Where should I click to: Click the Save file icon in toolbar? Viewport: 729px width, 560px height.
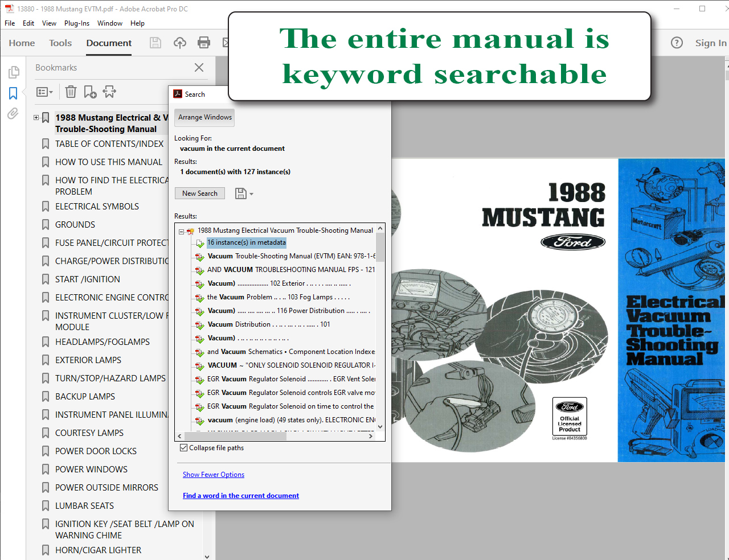pyautogui.click(x=155, y=43)
